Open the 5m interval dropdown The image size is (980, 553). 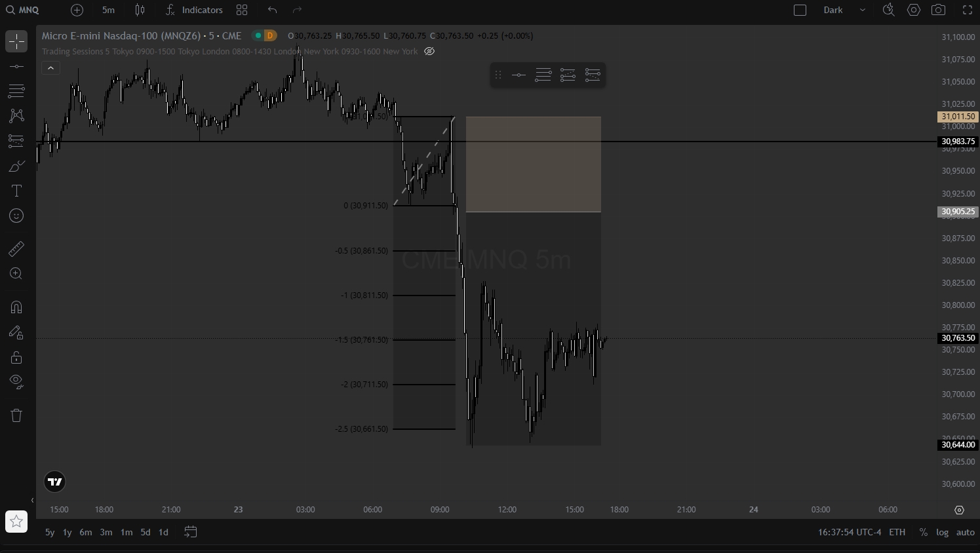click(109, 10)
